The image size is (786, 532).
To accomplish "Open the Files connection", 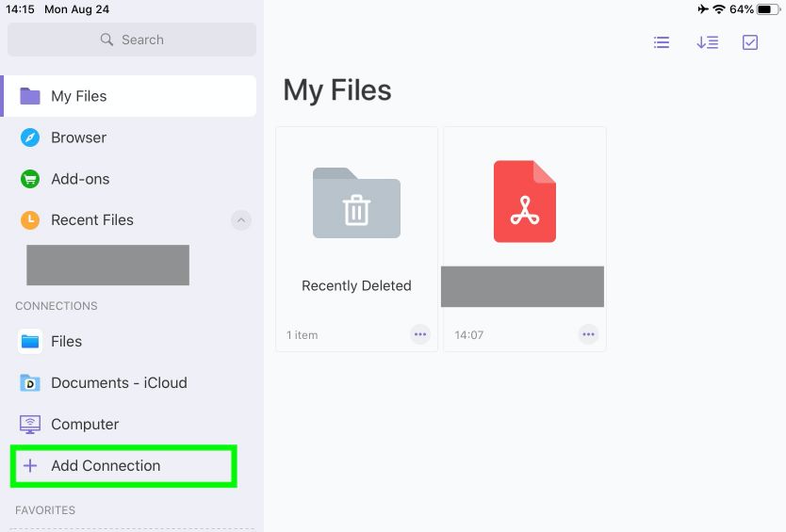I will [x=66, y=342].
